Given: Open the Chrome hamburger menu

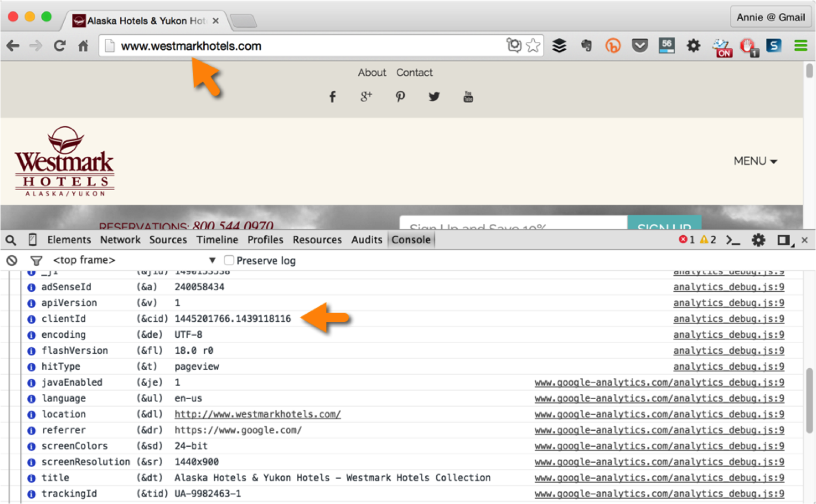Looking at the screenshot, I should coord(800,46).
